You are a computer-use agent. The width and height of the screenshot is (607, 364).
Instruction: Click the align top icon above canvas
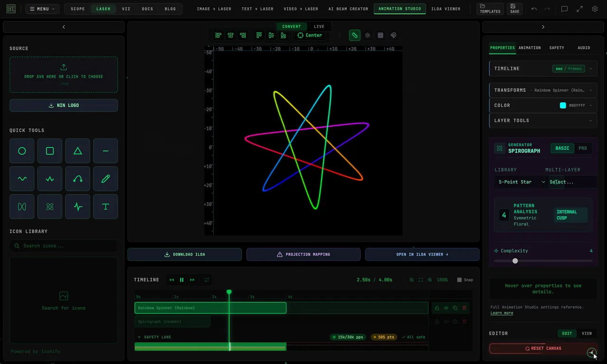[259, 35]
